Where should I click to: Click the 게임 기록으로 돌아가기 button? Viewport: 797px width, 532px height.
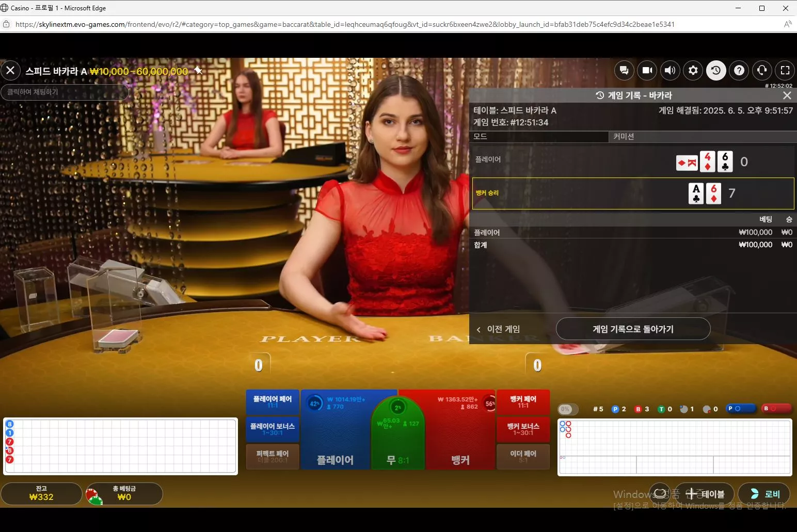point(633,329)
